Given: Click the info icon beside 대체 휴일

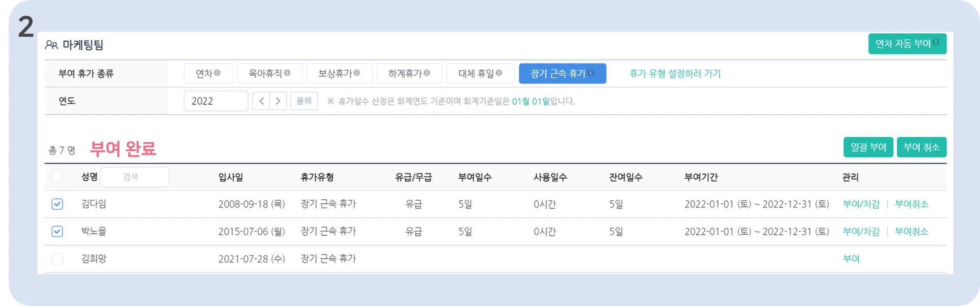Looking at the screenshot, I should click(x=499, y=73).
